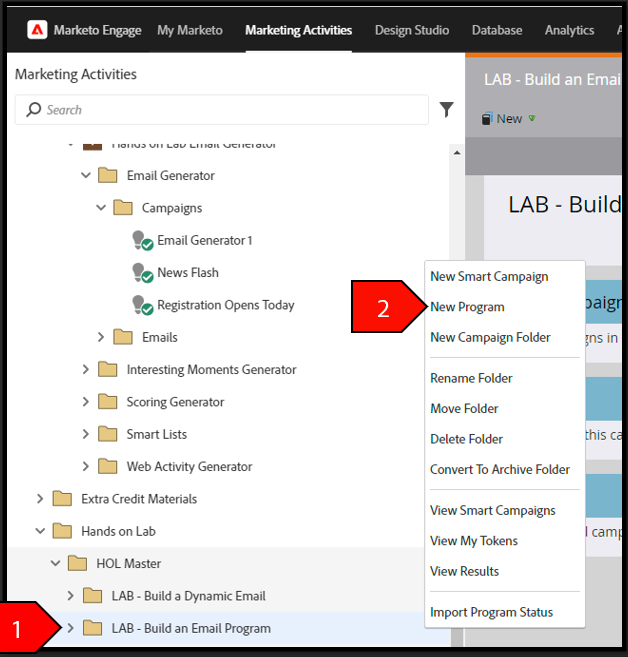The width and height of the screenshot is (628, 657).
Task: Click the Hands on Lab folder icon
Action: (x=62, y=531)
